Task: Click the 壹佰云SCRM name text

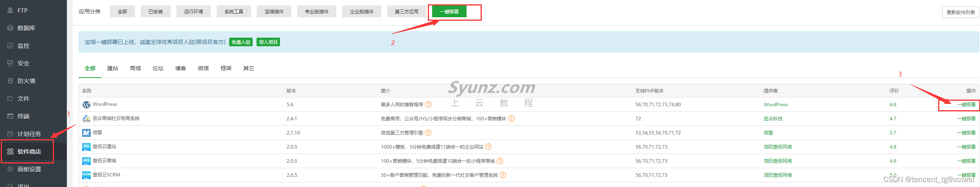Action: pos(106,175)
